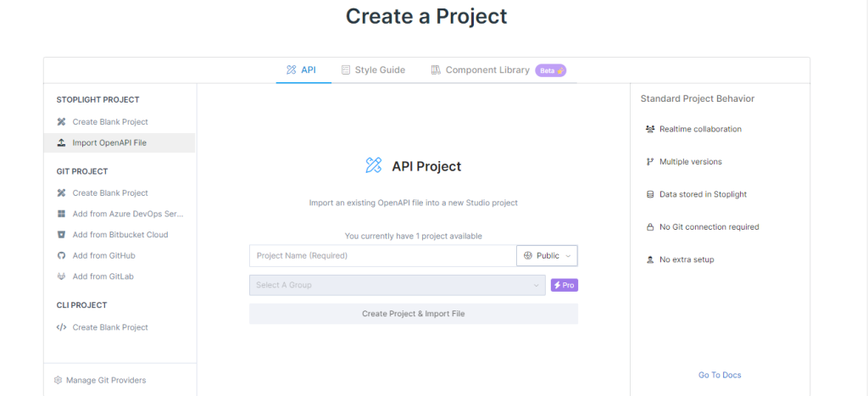Click the 'No Git connection required' text
This screenshot has height=396, width=868.
(709, 227)
